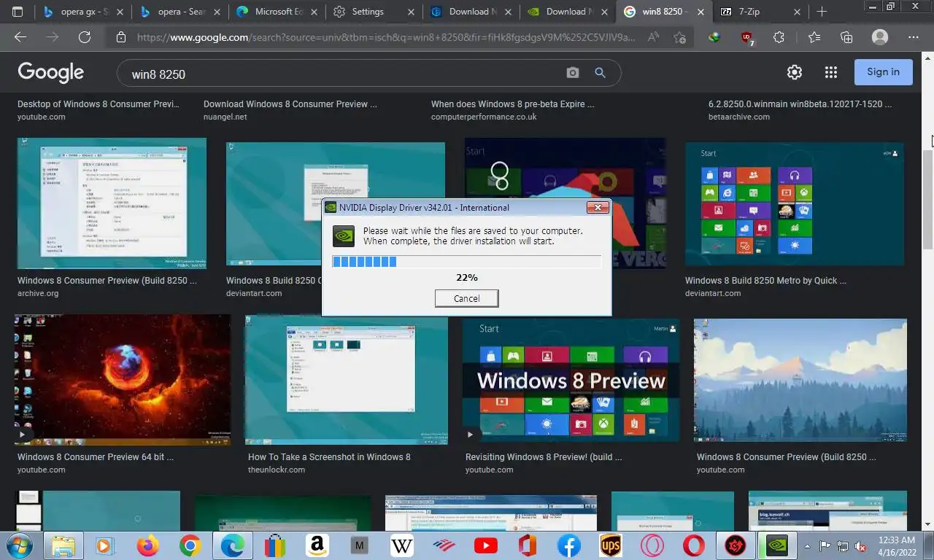The width and height of the screenshot is (934, 560).
Task: Open the Collections icon
Action: (x=846, y=37)
